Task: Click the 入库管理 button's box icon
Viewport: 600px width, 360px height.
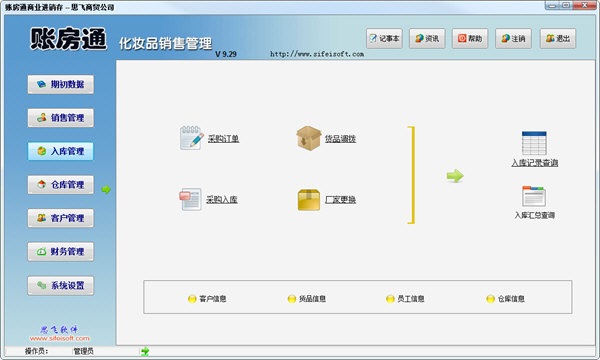Action: (x=42, y=151)
